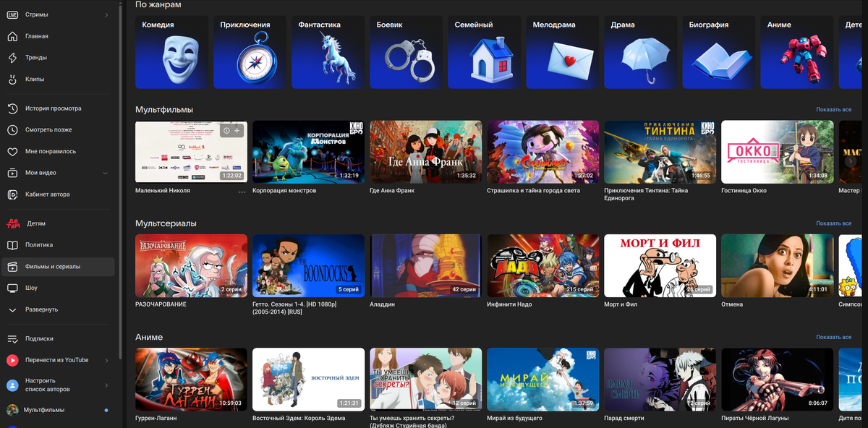
Task: Open Шоу category in the sidebar
Action: click(58, 288)
